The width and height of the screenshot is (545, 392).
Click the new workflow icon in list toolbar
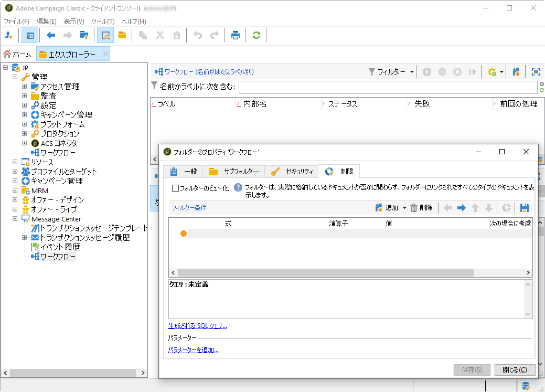(516, 72)
